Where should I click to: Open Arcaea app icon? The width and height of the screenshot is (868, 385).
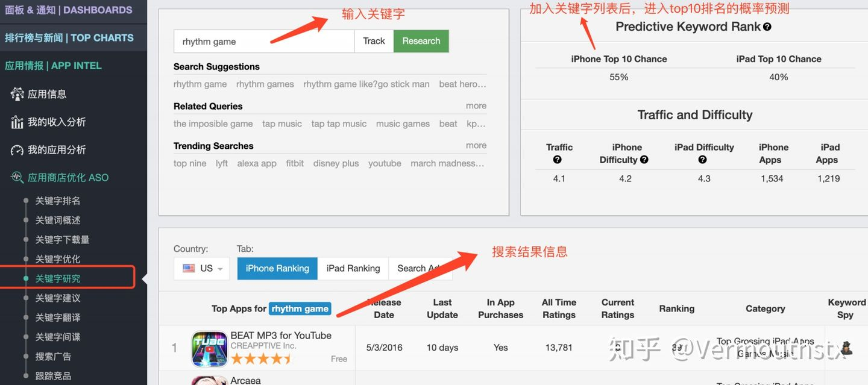209,381
